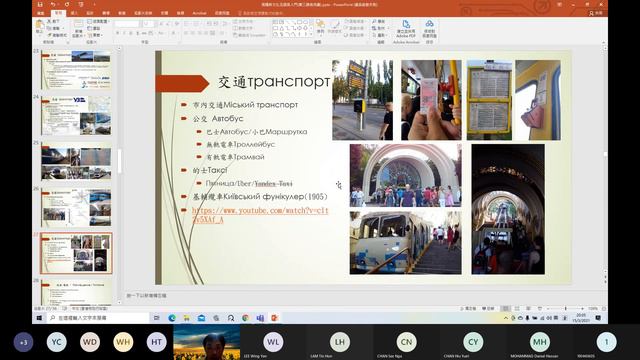This screenshot has height=360, width=640.
Task: Click the fit slide to window icon
Action: pyautogui.click(x=604, y=309)
